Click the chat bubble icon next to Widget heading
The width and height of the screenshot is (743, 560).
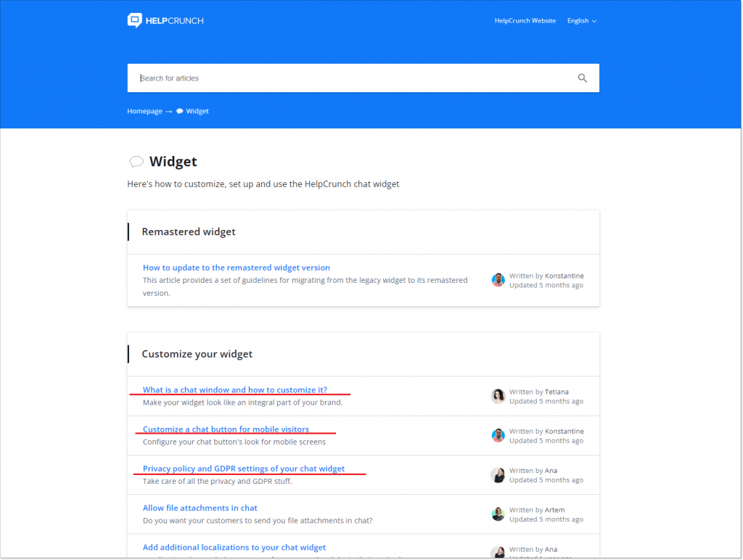[136, 161]
